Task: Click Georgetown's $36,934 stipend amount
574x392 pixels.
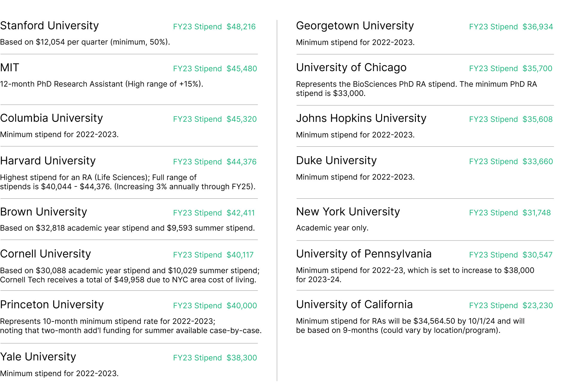Action: [x=538, y=27]
